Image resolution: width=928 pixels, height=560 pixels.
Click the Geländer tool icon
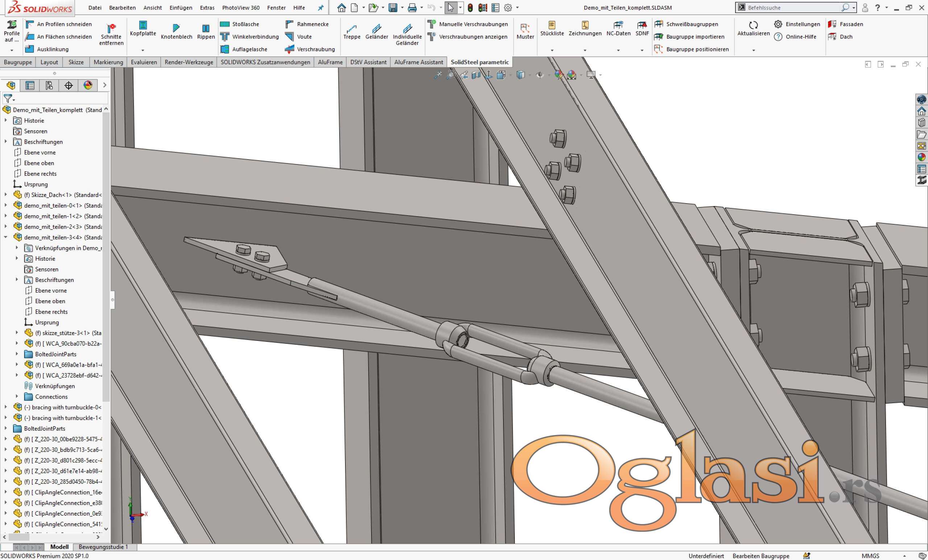376,28
